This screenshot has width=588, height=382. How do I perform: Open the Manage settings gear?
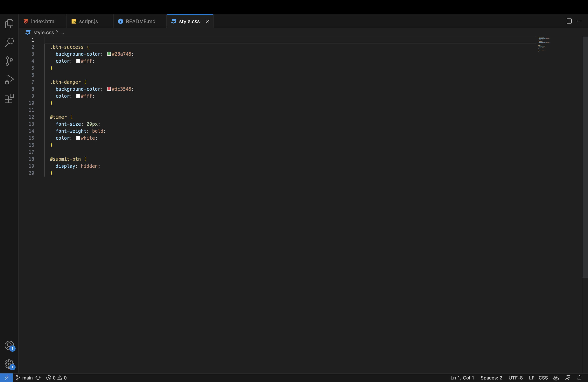click(x=9, y=364)
